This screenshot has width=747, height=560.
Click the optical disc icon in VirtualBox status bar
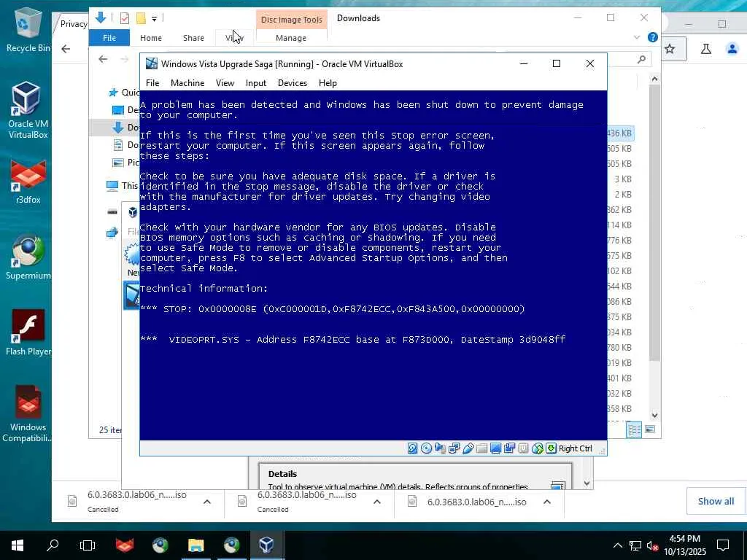[x=426, y=448]
